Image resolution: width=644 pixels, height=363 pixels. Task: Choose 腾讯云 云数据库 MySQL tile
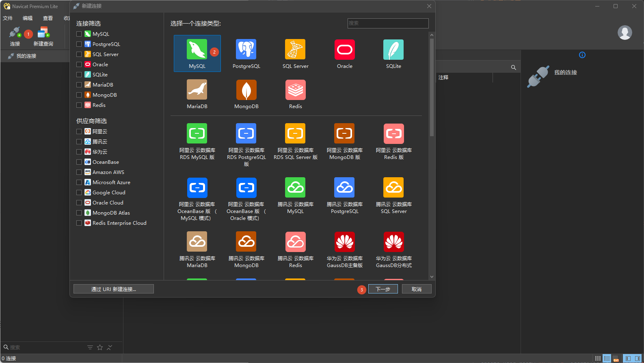pos(296,196)
